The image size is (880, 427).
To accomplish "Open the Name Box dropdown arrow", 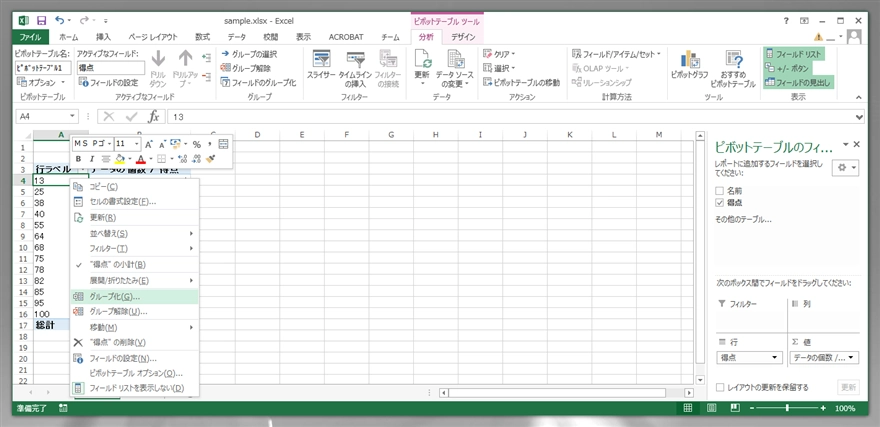I will click(x=72, y=117).
